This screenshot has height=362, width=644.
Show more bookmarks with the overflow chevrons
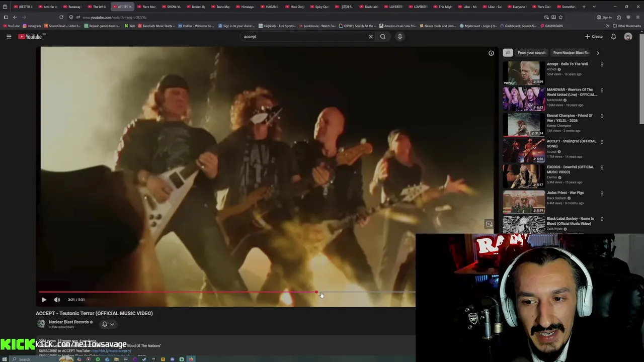click(x=607, y=26)
